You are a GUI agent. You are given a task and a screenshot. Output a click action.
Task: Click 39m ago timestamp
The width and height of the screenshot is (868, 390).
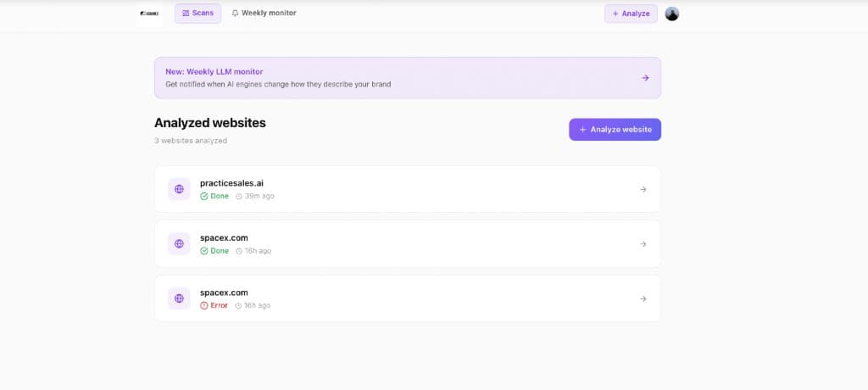[x=254, y=196]
